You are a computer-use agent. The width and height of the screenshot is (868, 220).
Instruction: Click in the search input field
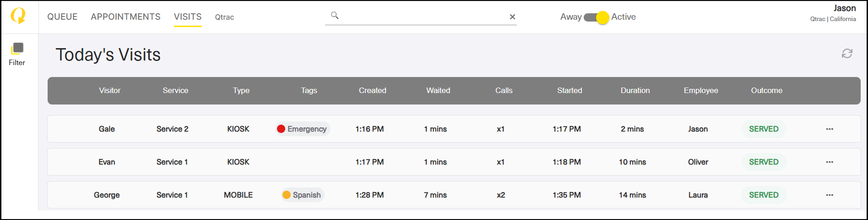(x=423, y=17)
